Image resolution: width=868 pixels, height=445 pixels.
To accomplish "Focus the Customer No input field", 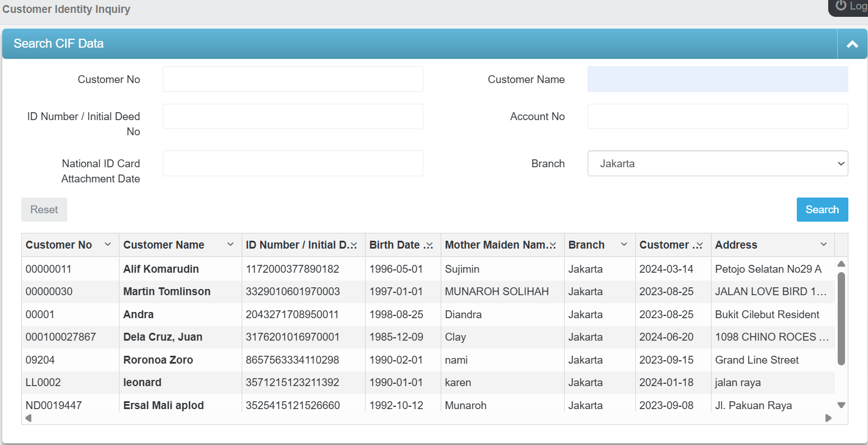I will pyautogui.click(x=293, y=79).
